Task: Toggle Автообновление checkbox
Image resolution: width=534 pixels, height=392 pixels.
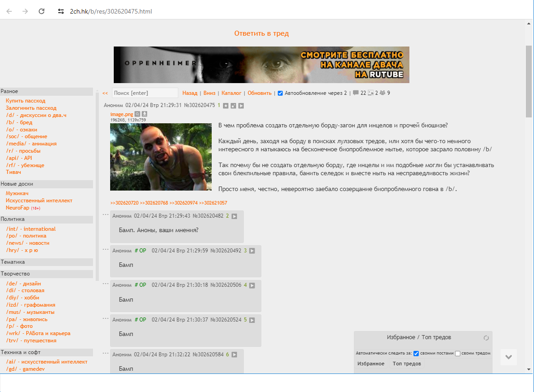Action: 280,93
